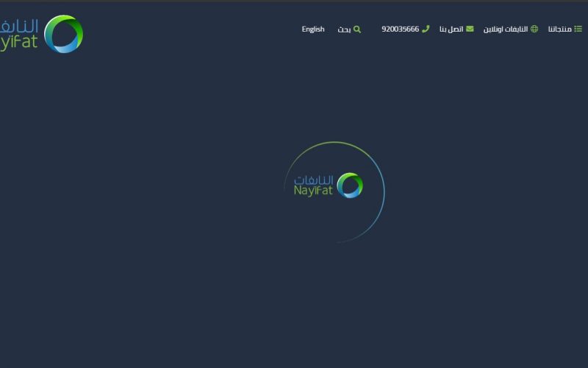Click the magnifying glass search icon
Viewport: 588px width, 368px height.
[x=357, y=29]
